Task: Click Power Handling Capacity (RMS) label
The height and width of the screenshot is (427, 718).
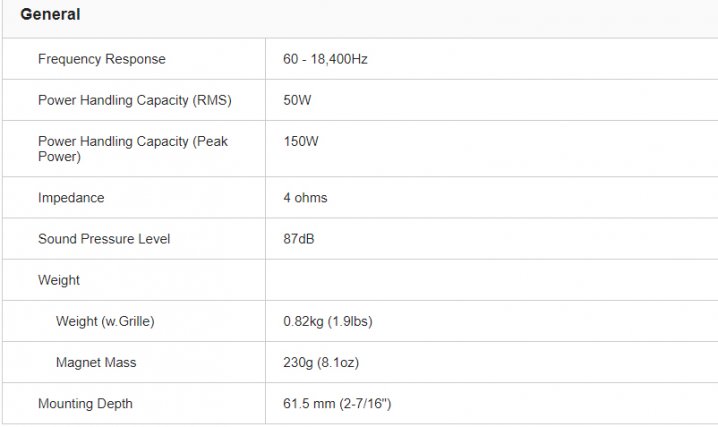Action: point(133,100)
